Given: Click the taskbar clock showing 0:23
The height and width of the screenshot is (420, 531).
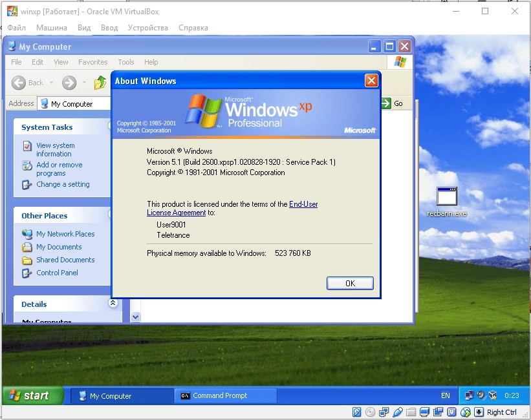Looking at the screenshot, I should [x=512, y=395].
